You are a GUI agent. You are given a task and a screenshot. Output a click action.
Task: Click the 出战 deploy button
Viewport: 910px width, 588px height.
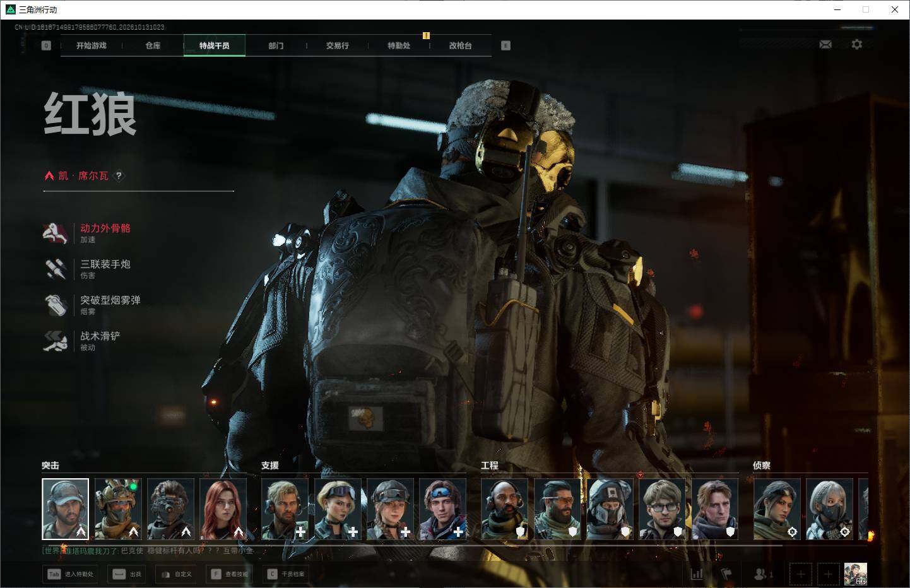(x=127, y=574)
